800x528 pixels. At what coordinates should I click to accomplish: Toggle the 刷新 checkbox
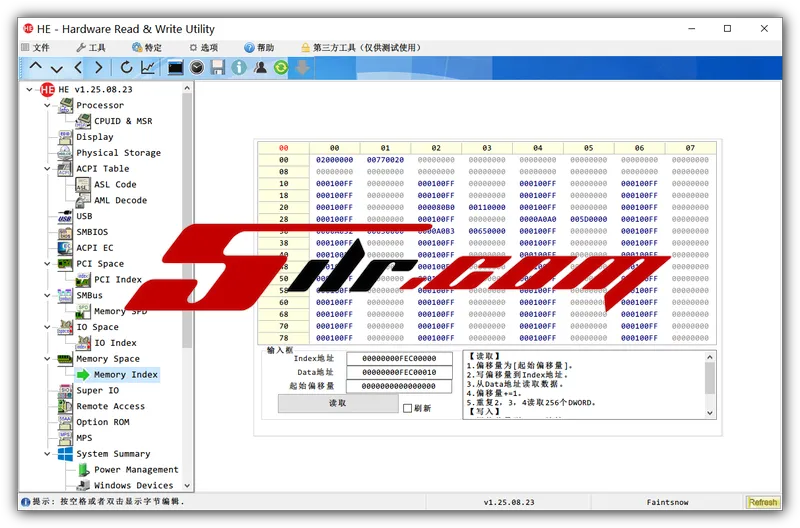[x=407, y=408]
